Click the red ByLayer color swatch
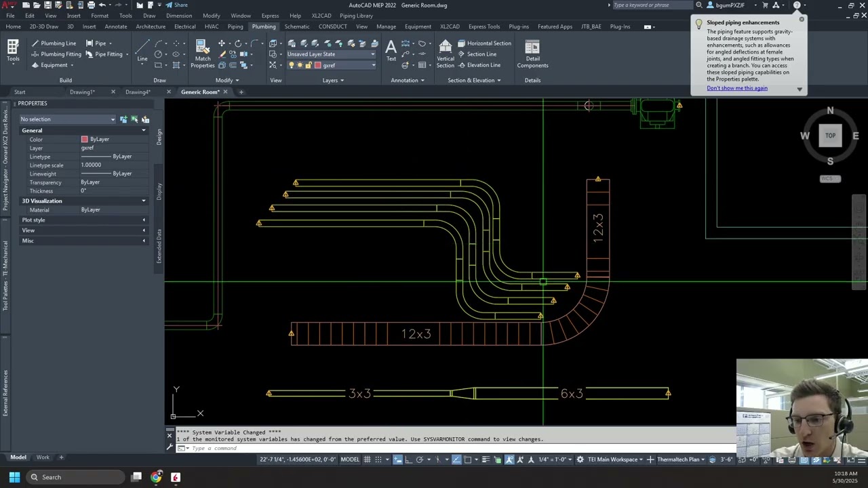The height and width of the screenshot is (488, 868). pos(85,140)
